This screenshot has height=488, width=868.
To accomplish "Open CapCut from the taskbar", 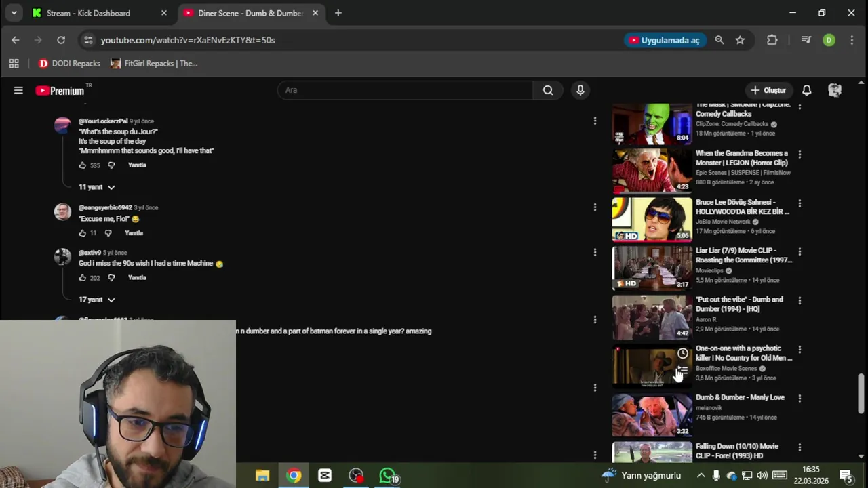I will [325, 476].
